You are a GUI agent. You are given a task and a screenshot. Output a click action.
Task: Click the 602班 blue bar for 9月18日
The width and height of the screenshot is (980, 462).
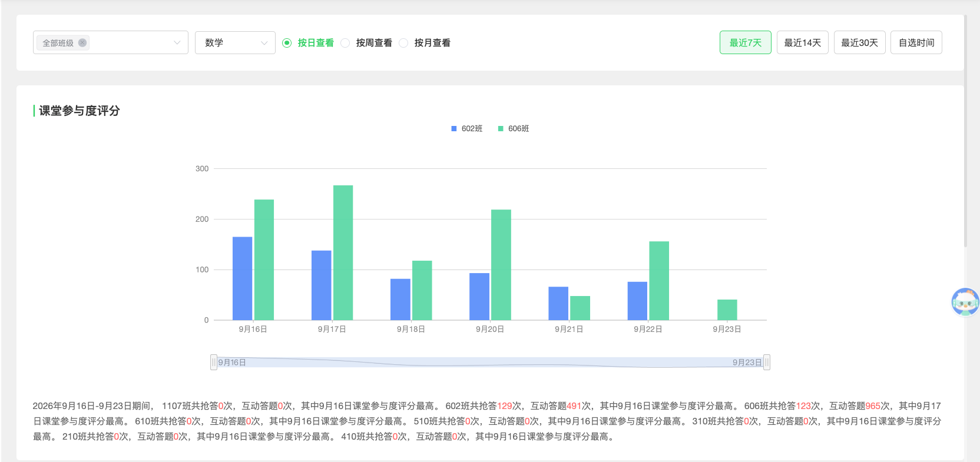pyautogui.click(x=400, y=300)
